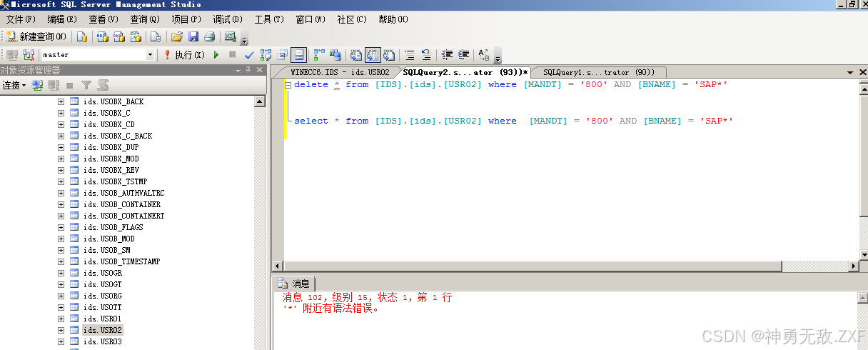Collapse the delete statement outline box

point(288,84)
